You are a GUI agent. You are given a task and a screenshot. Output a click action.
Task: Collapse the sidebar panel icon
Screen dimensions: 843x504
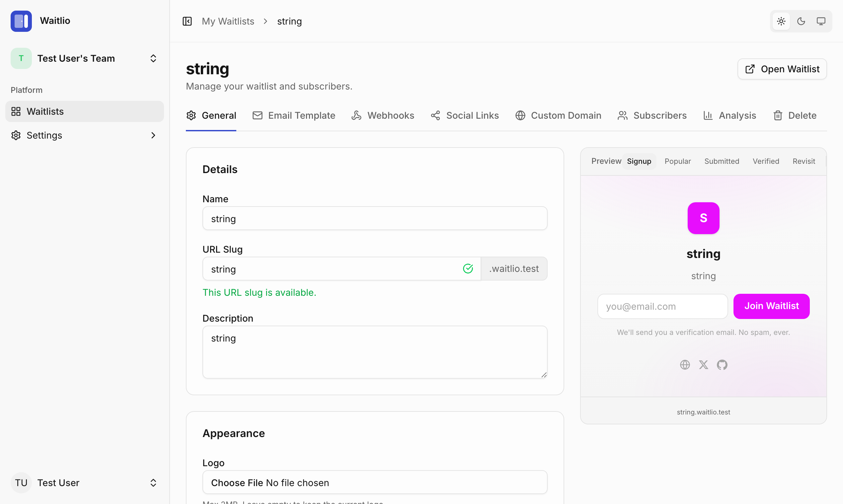[x=187, y=21]
